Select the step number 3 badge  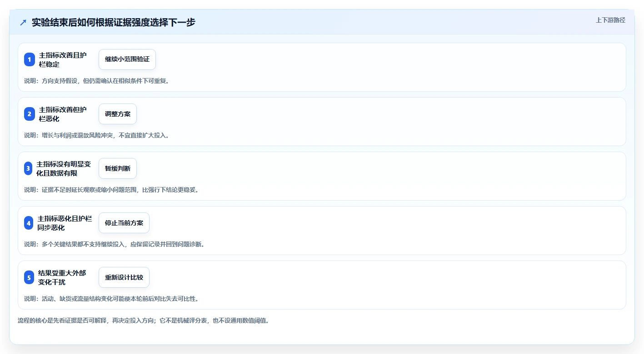pos(28,168)
